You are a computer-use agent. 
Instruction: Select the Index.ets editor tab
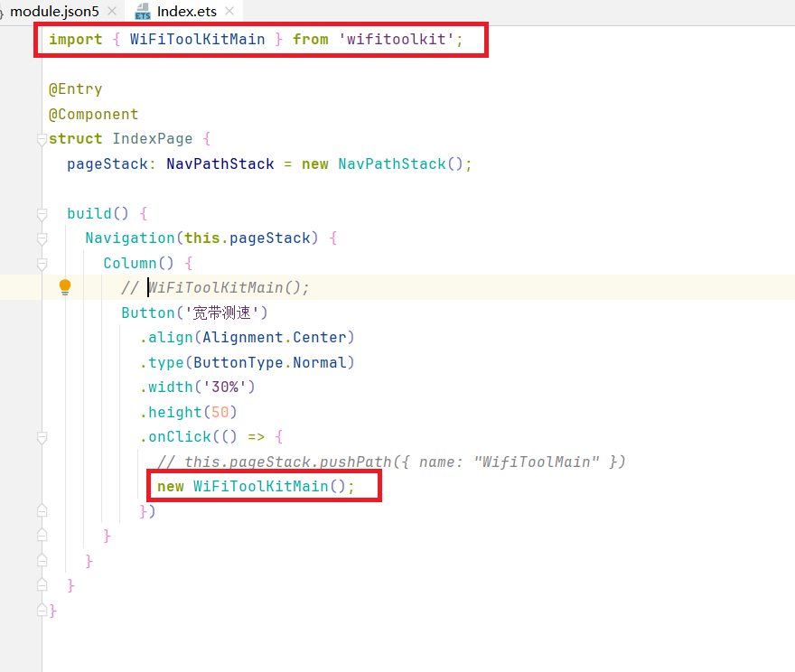click(x=187, y=11)
